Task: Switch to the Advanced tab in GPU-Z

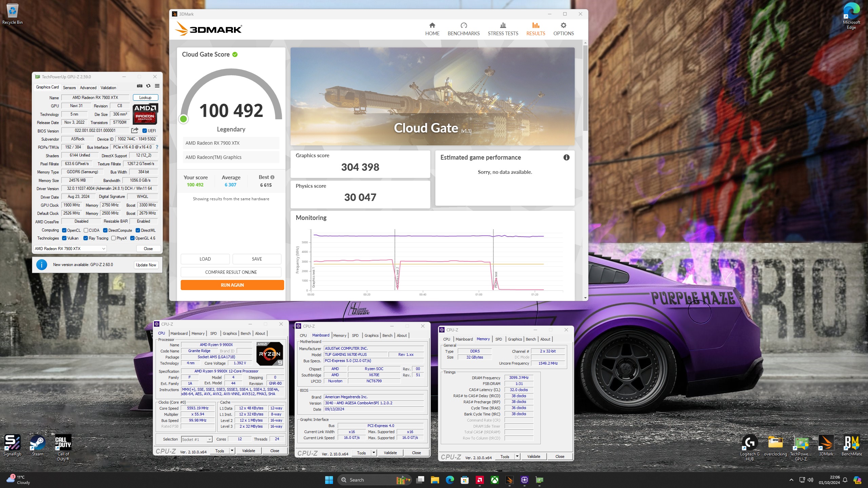Action: point(88,88)
